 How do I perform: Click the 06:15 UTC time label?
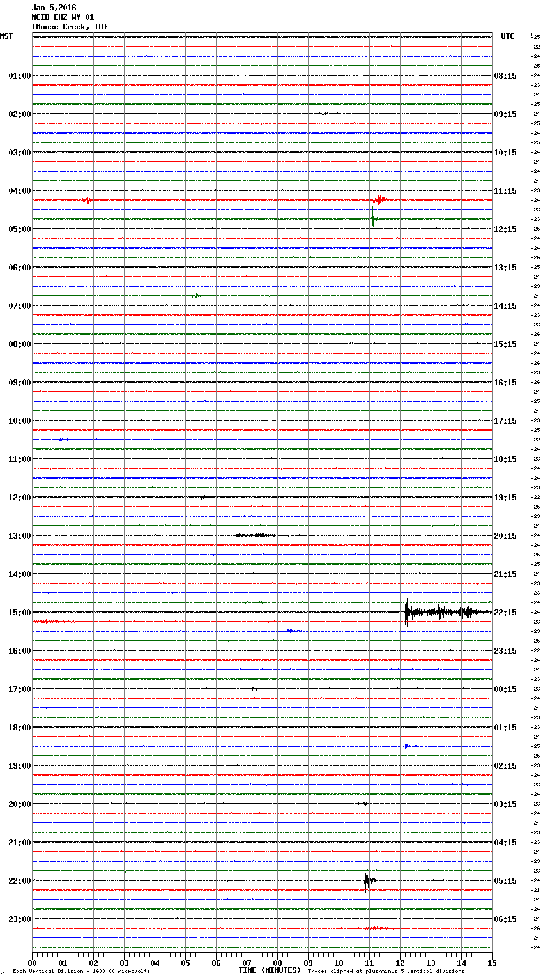505,919
